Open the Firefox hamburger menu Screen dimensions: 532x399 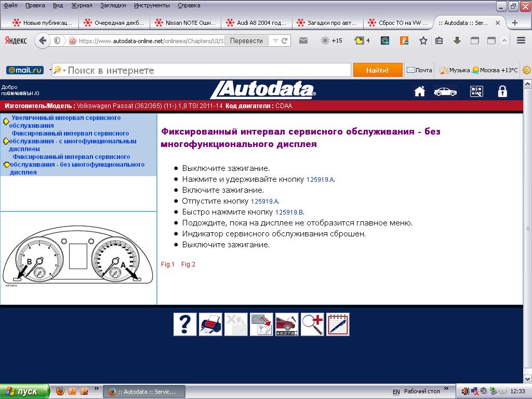521,41
